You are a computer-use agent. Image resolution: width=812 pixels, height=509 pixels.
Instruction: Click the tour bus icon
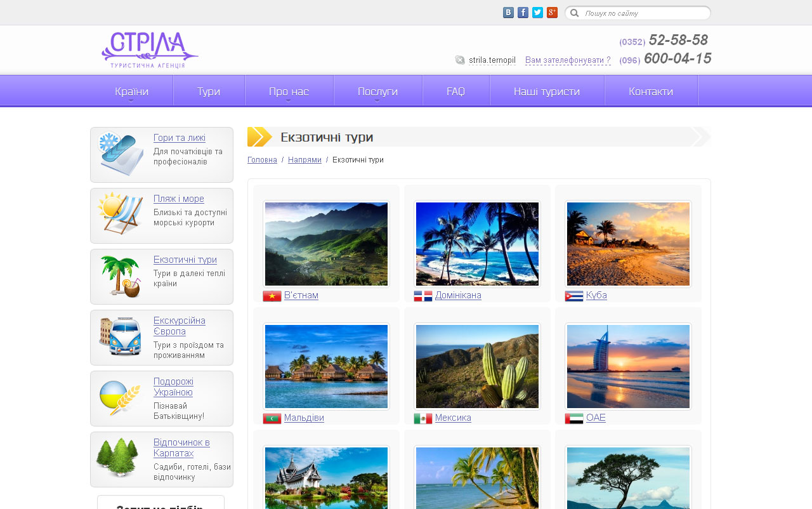120,336
